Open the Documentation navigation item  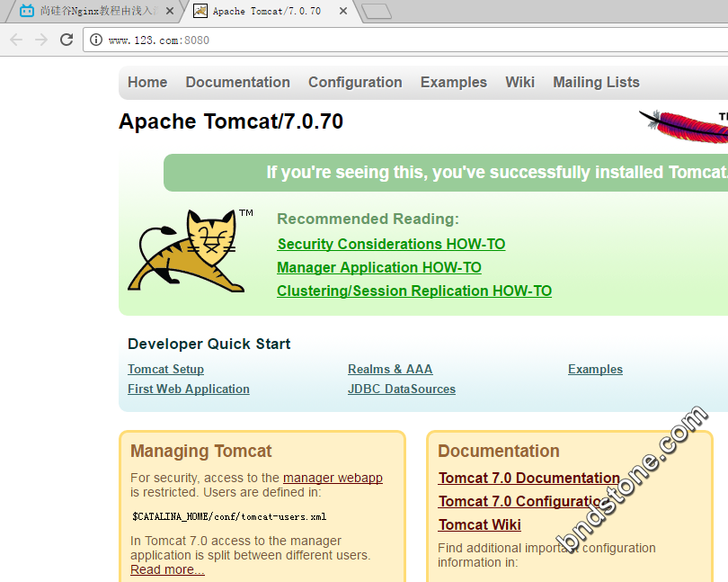[x=237, y=82]
